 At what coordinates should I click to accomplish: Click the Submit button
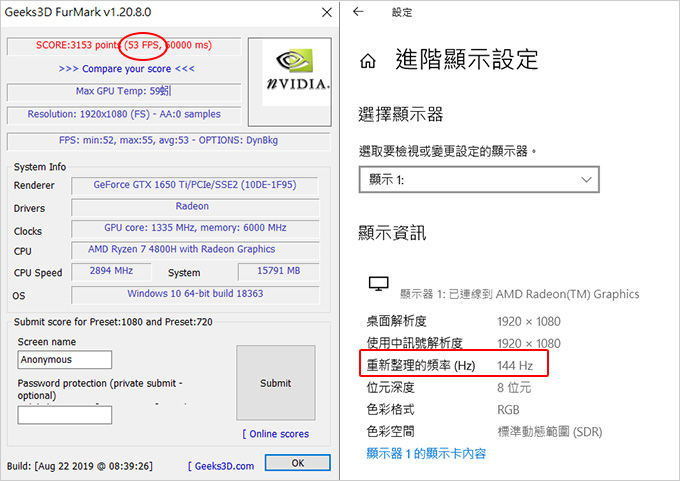pos(276,383)
